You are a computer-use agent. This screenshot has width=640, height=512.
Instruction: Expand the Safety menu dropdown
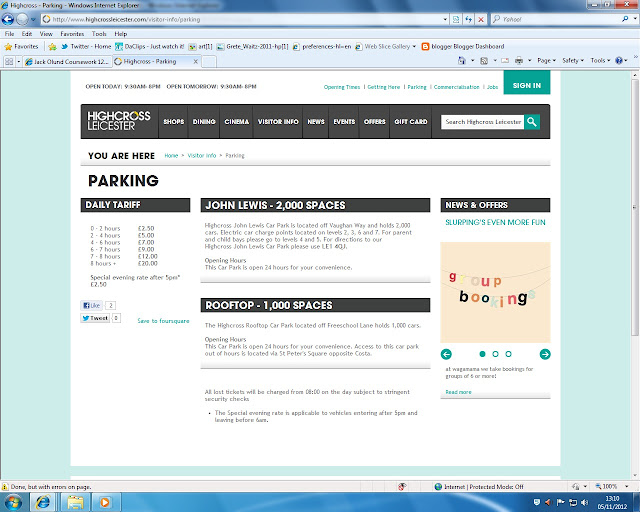point(573,60)
